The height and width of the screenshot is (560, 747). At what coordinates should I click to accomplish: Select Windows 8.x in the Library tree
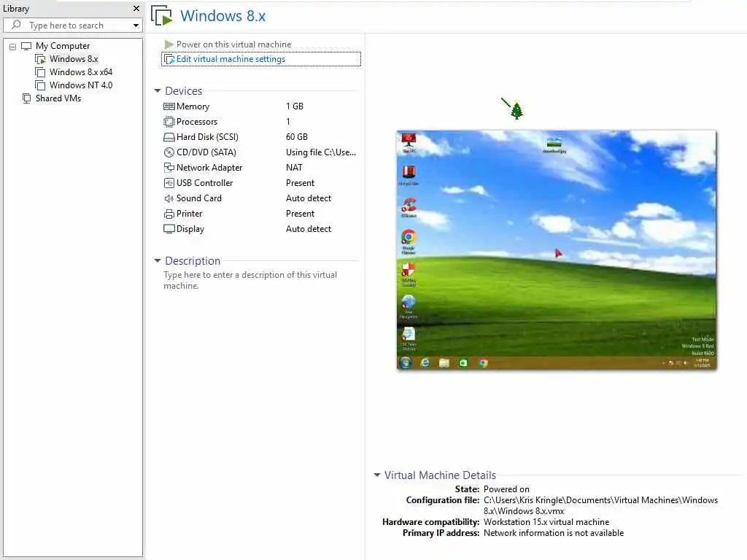[74, 59]
